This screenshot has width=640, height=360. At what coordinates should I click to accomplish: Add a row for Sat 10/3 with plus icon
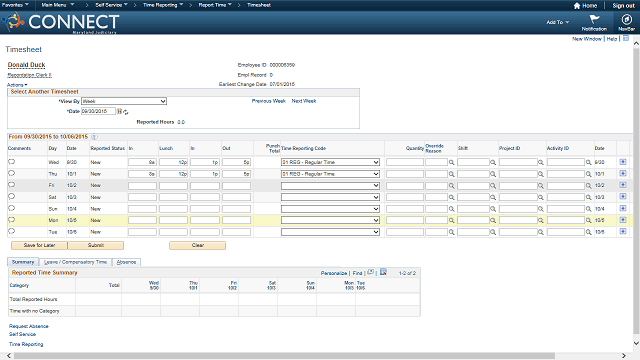623,196
